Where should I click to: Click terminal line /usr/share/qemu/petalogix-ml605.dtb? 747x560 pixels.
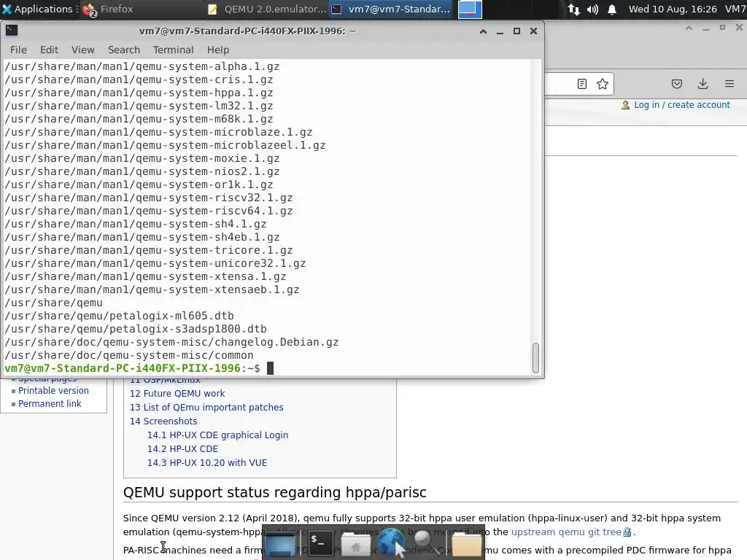tap(119, 316)
